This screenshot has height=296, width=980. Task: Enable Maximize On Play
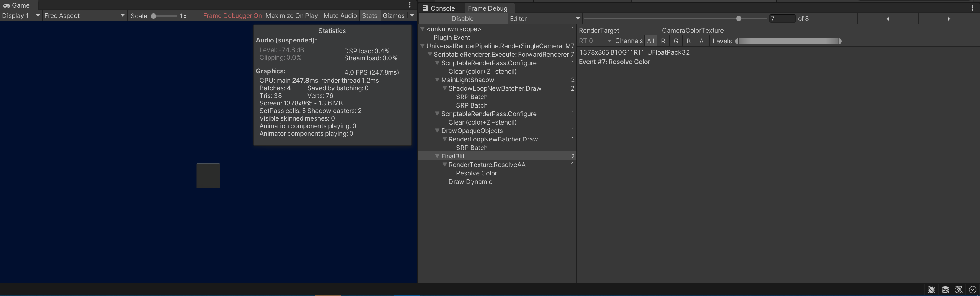pyautogui.click(x=291, y=16)
